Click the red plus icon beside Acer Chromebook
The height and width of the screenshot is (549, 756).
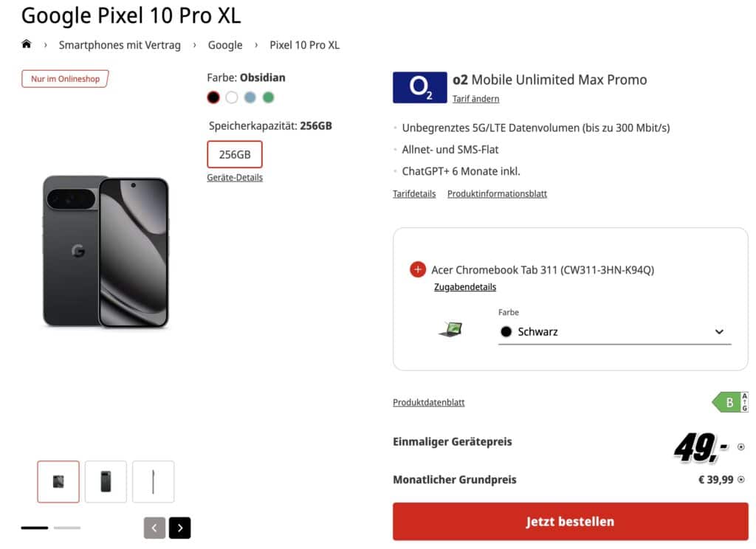(x=418, y=269)
